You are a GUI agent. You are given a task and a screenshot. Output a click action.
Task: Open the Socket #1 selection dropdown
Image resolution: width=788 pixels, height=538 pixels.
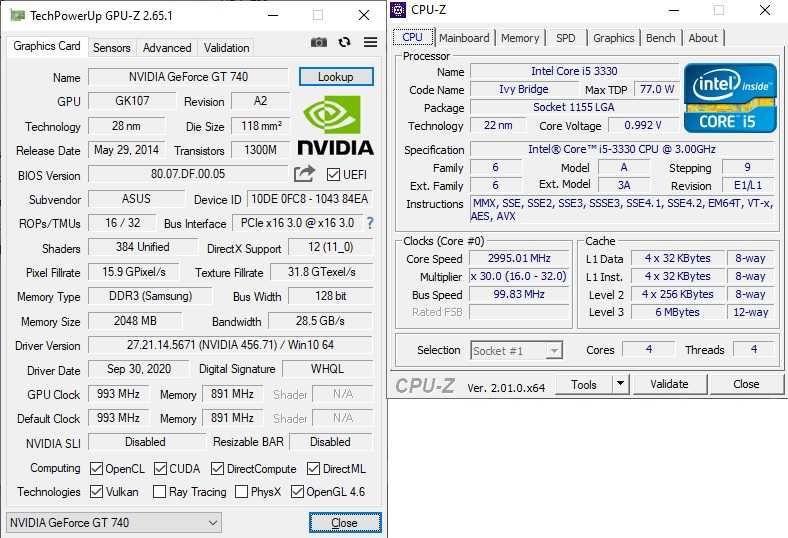[517, 351]
